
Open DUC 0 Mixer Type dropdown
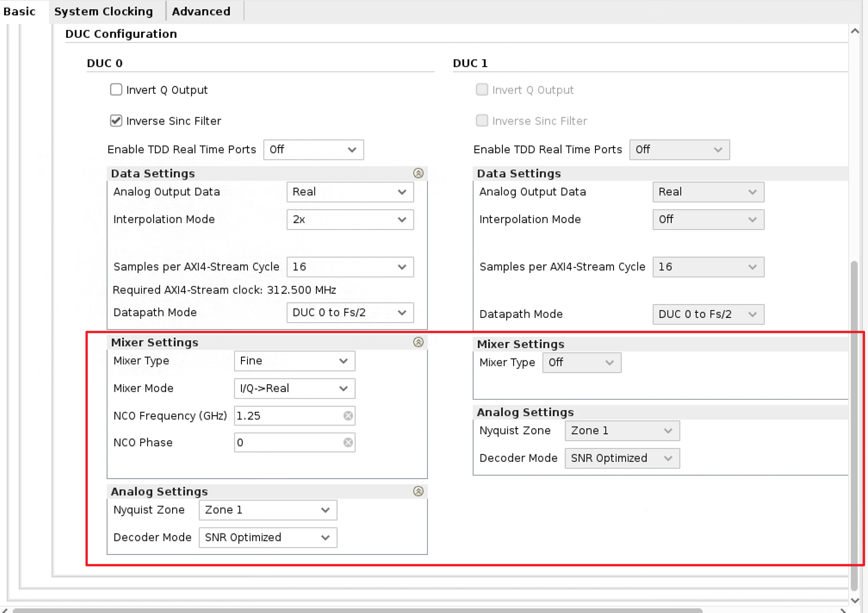click(x=294, y=361)
